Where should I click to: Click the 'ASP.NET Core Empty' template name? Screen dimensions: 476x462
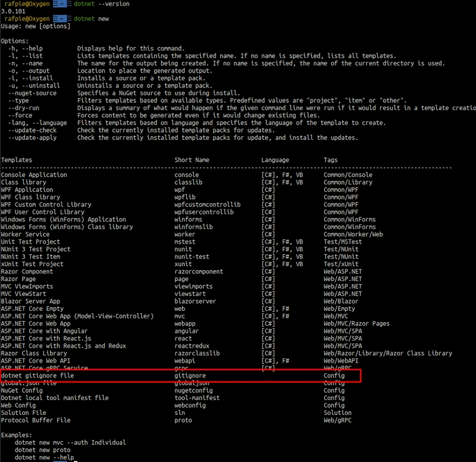point(32,309)
